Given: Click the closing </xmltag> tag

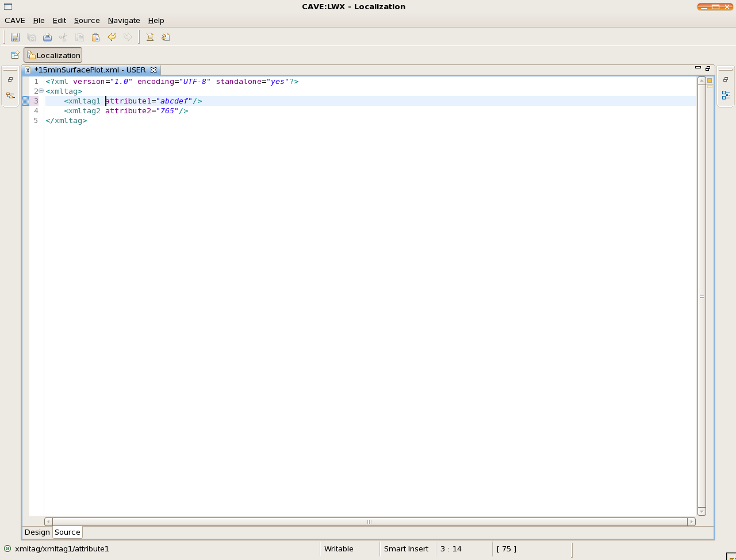Looking at the screenshot, I should pyautogui.click(x=66, y=121).
